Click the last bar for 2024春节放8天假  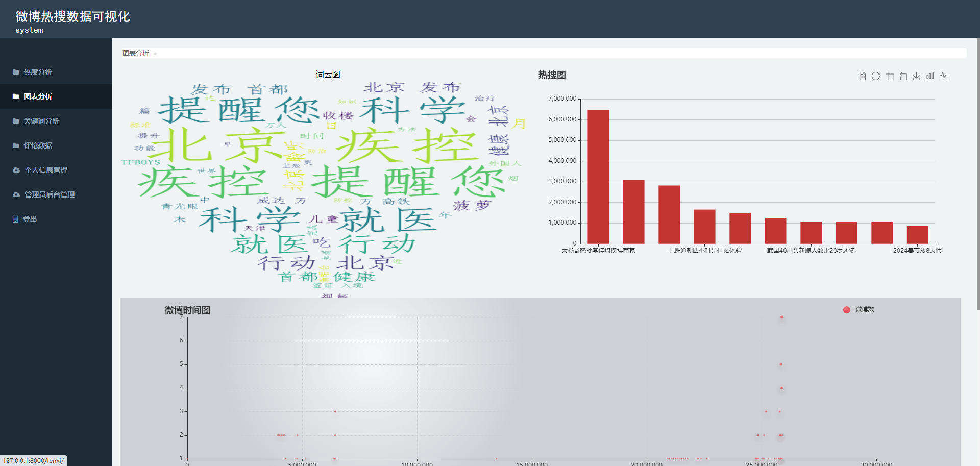(917, 235)
